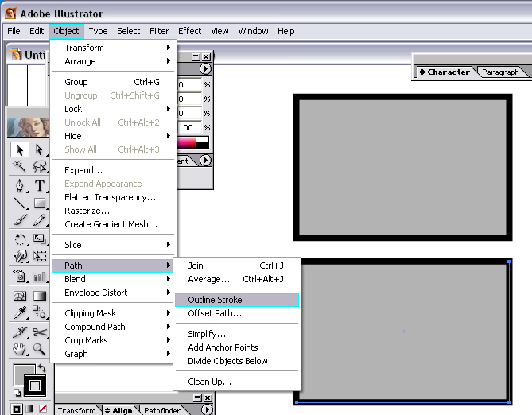Screen dimensions: 532x415
Task: Choose Simplify… in Path submenu
Action: pyautogui.click(x=237, y=334)
